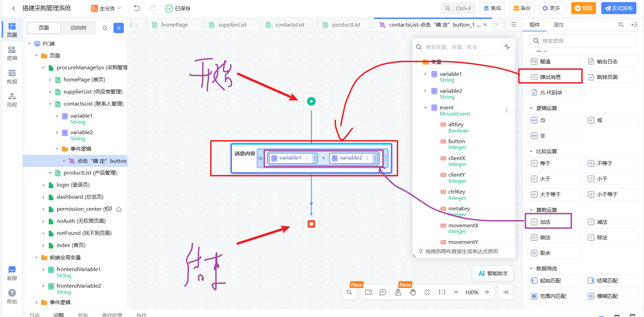Click the 备份 backup button
This screenshot has height=317, width=644.
pos(522,8)
